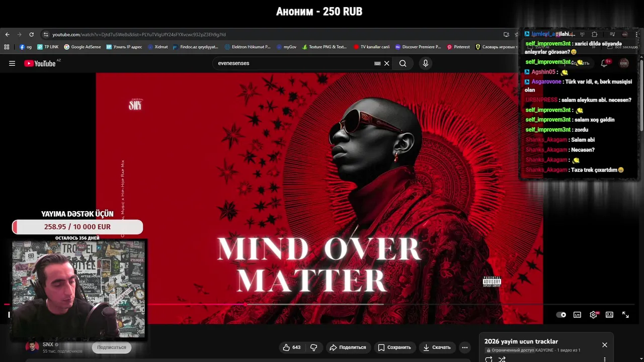Clear the YouTube search box with the X
The height and width of the screenshot is (362, 644).
(386, 63)
